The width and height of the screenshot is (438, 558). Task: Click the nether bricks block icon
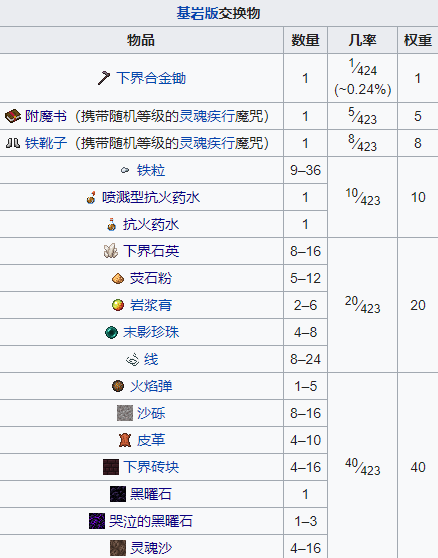(111, 467)
